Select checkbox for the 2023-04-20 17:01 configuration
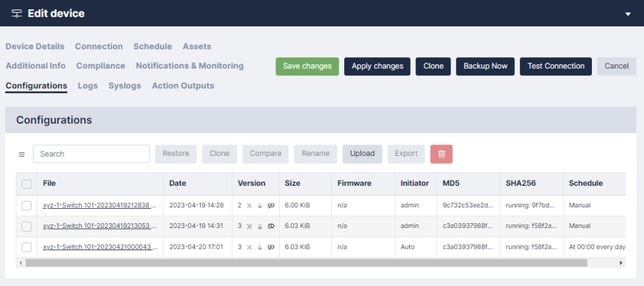The width and height of the screenshot is (644, 286). (x=26, y=247)
